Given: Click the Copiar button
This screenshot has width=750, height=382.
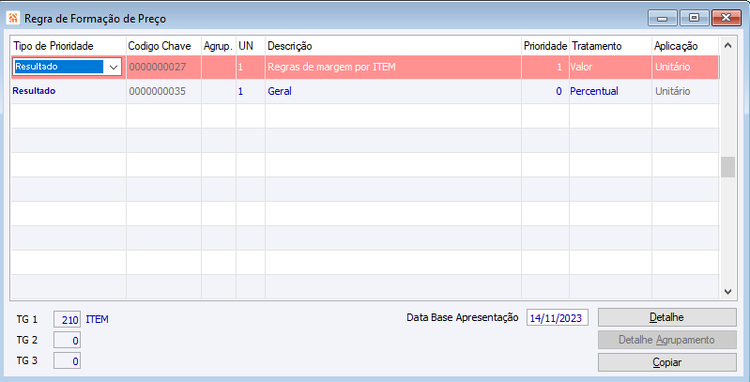Looking at the screenshot, I should tap(667, 362).
